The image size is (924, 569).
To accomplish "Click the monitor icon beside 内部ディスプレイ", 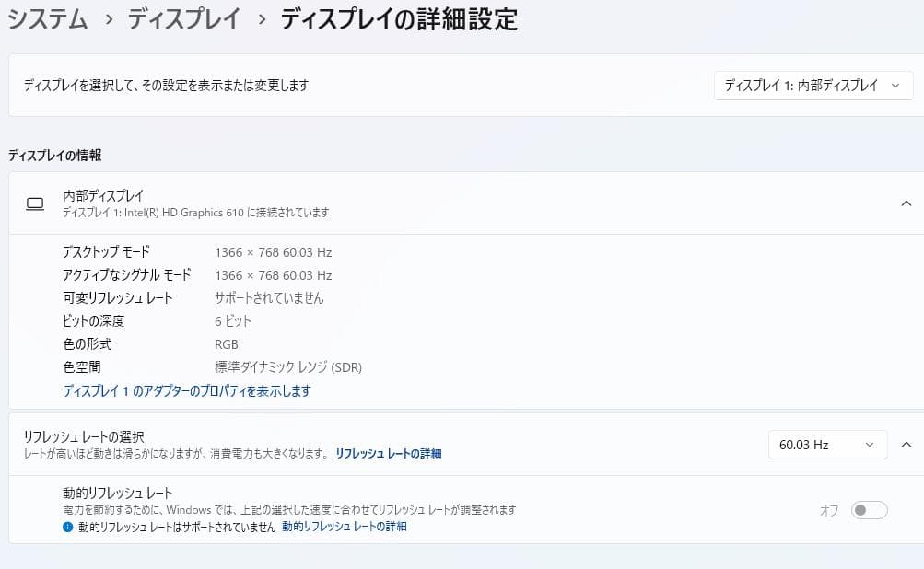I will click(x=35, y=203).
